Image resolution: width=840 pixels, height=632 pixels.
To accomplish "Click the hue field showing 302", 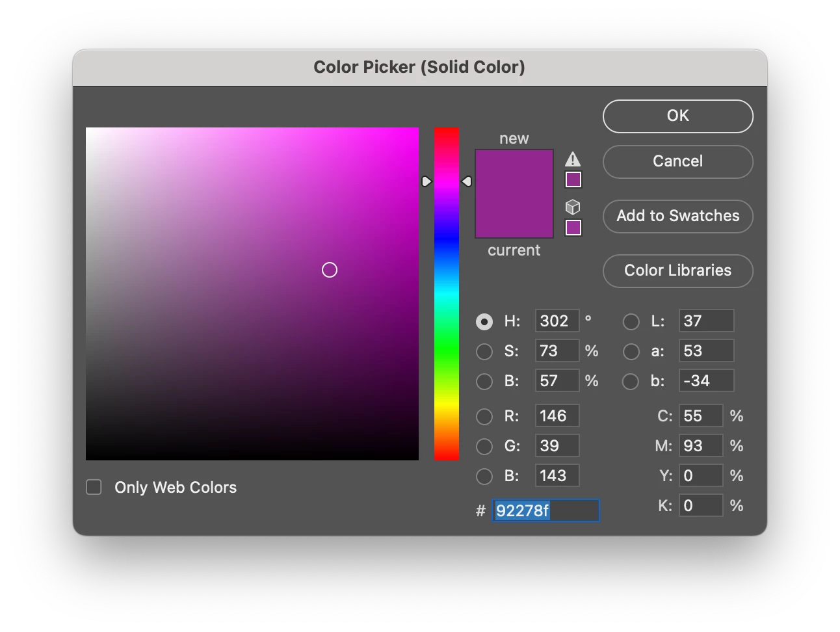I will 557,321.
